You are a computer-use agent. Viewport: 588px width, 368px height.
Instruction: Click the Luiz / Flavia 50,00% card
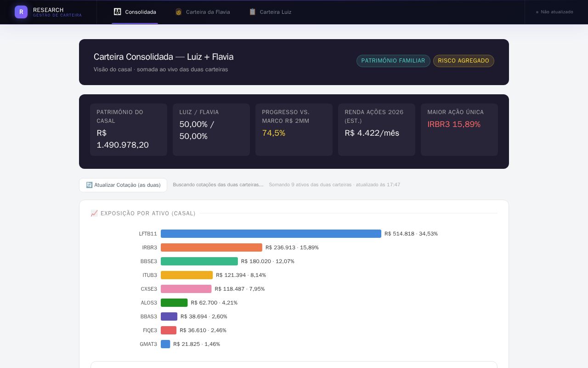click(x=211, y=130)
